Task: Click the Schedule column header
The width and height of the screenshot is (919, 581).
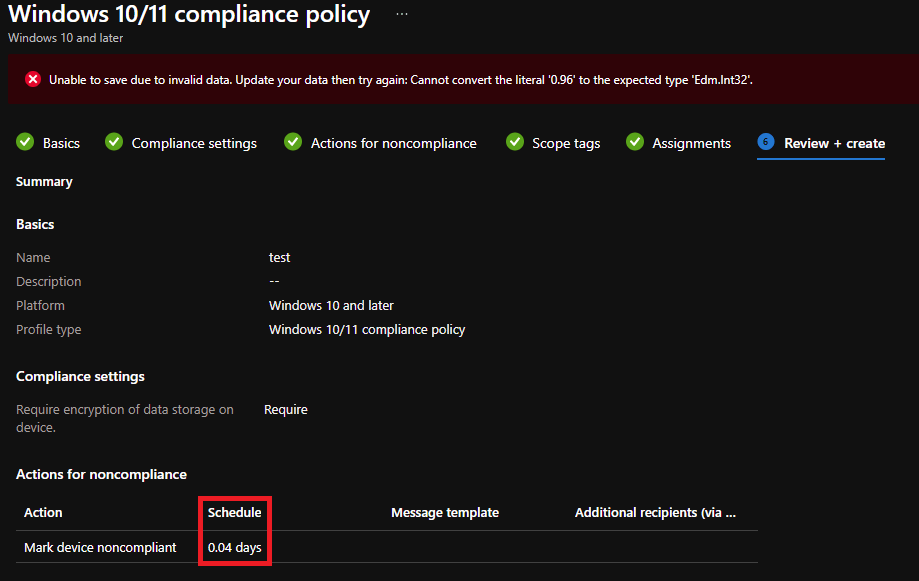Action: pos(234,512)
